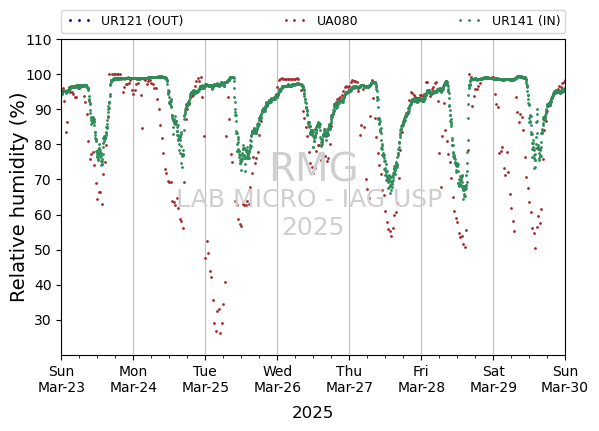Click the Thu Mar-27 date label

[x=349, y=379]
